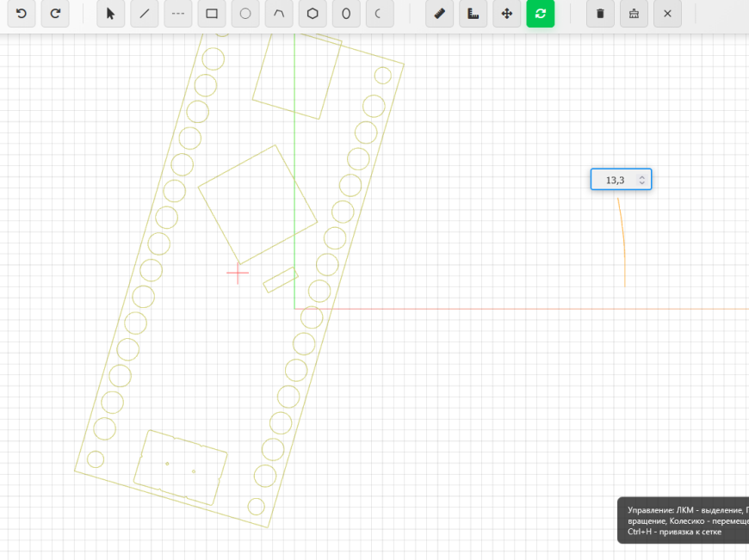Select the line drawing tool
This screenshot has width=749, height=560.
point(144,14)
